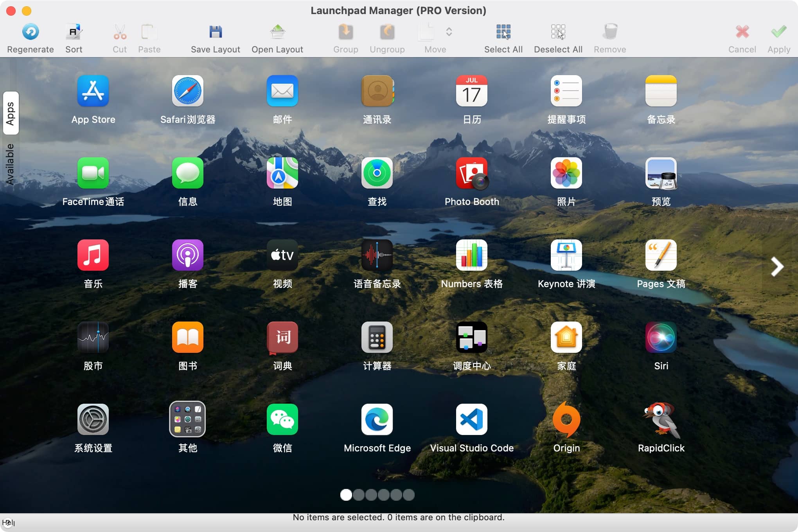Select the 通讯录 Contacts icon
The width and height of the screenshot is (798, 532).
coord(377,91)
